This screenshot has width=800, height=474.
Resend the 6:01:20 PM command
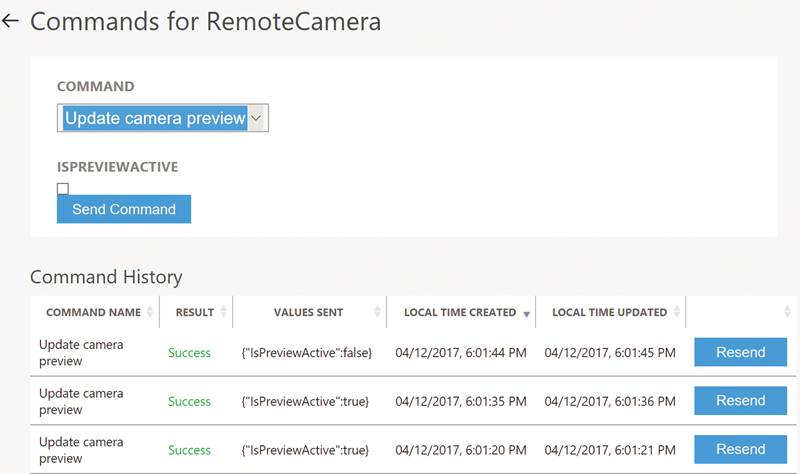tap(740, 449)
